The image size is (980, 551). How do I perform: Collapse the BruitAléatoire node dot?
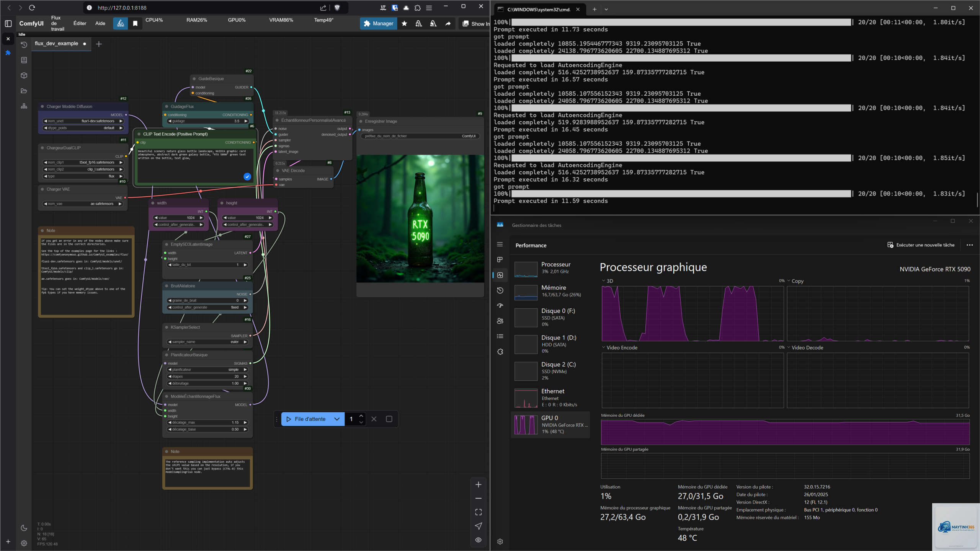click(x=167, y=286)
